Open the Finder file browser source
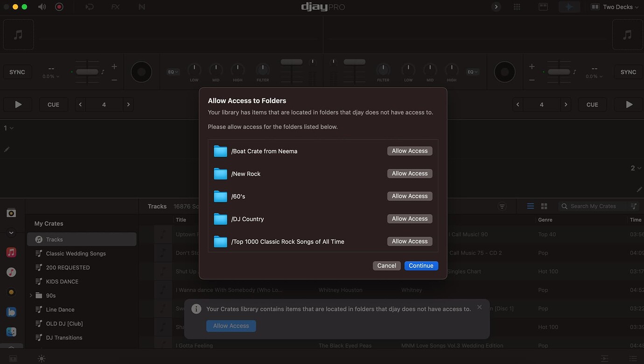Viewport: 644px width, 364px height. (11, 331)
